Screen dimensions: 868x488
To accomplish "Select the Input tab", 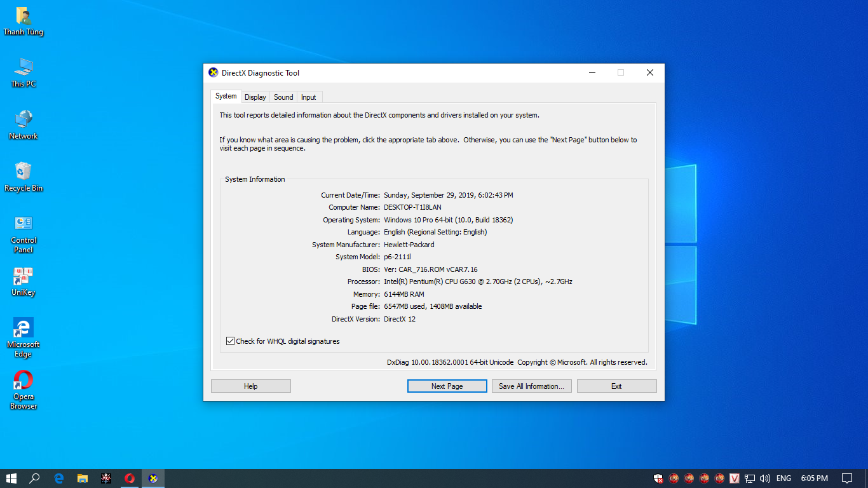I will click(309, 97).
